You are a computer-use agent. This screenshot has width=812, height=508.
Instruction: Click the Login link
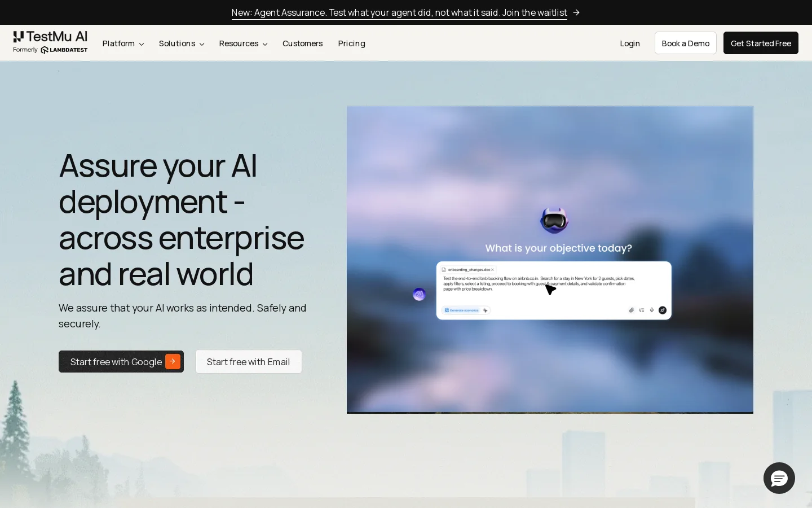point(630,43)
